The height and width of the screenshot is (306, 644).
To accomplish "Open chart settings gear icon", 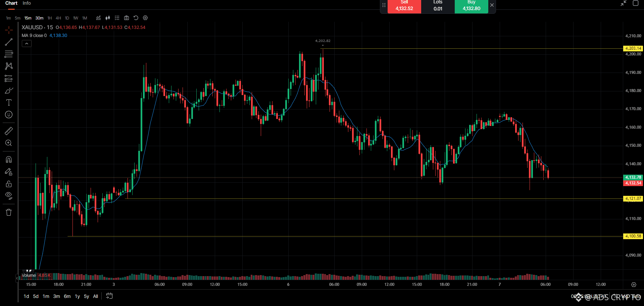I will [x=145, y=18].
